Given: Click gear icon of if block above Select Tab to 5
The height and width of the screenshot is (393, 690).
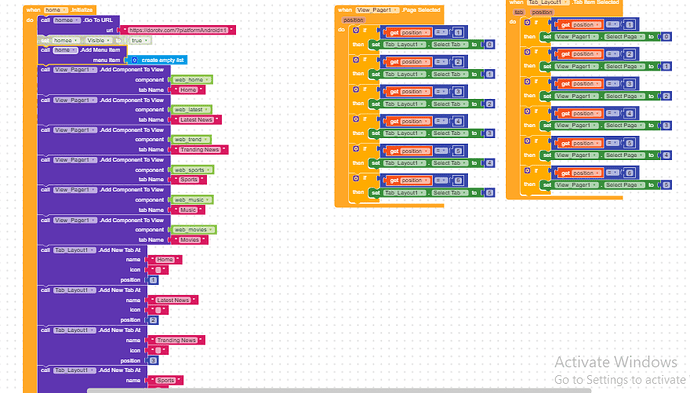Looking at the screenshot, I should point(356,178).
